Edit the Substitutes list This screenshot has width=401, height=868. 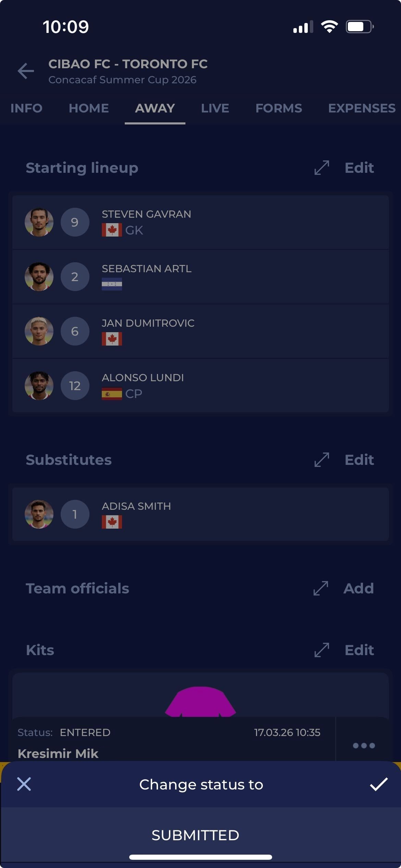click(x=359, y=460)
